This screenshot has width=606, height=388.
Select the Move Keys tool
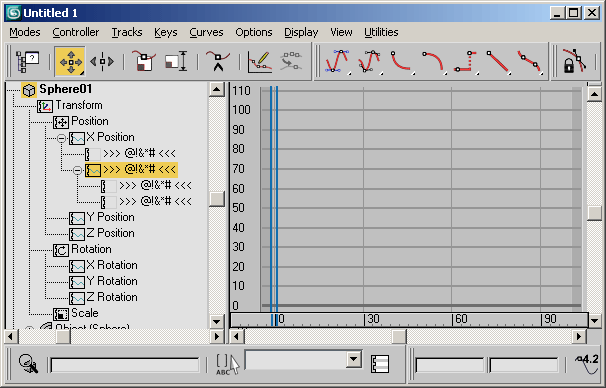coord(70,61)
